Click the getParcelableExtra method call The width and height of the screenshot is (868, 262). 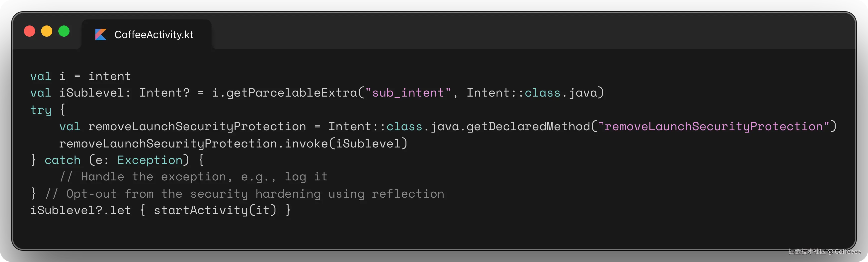(292, 93)
